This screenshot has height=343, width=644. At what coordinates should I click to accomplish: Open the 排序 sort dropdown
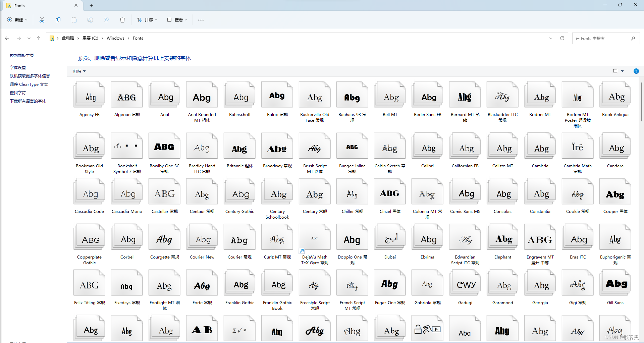coord(147,20)
